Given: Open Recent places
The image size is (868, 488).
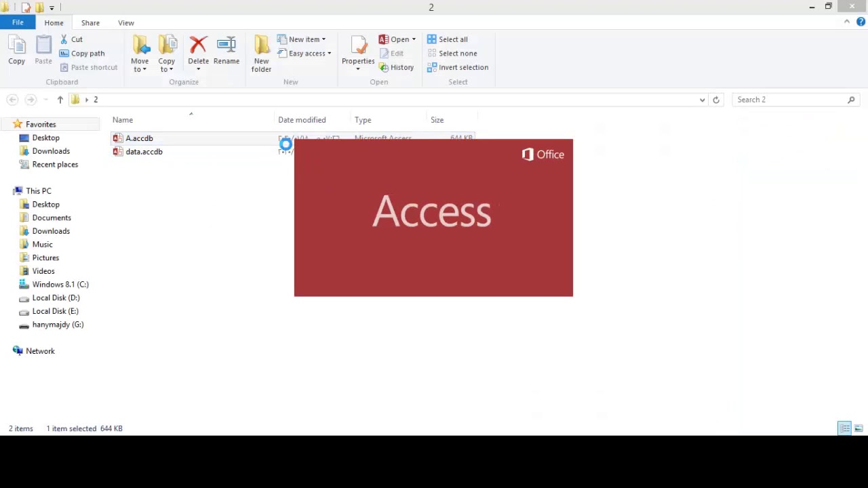Looking at the screenshot, I should click(x=55, y=165).
